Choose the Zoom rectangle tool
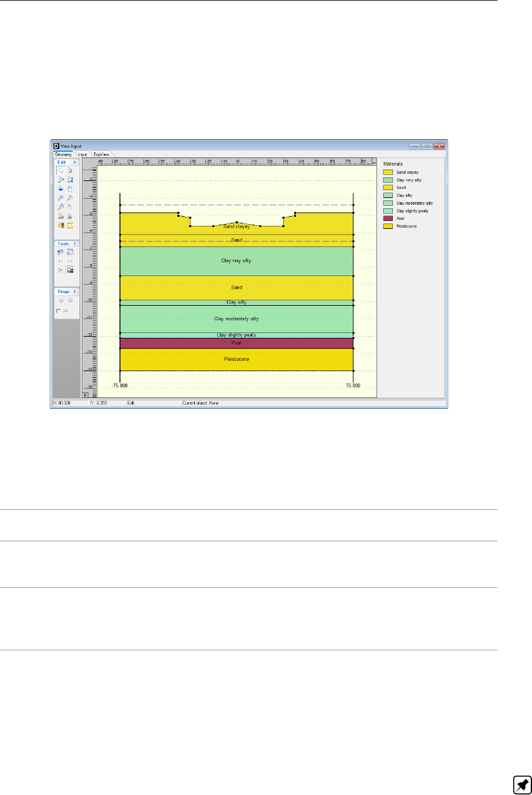This screenshot has width=532, height=795. click(x=61, y=207)
